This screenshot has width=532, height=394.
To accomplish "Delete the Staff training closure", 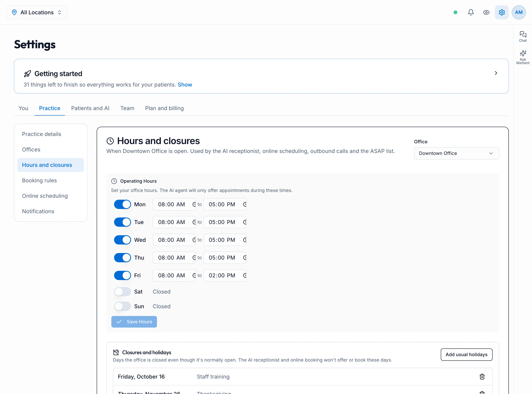I will [482, 377].
